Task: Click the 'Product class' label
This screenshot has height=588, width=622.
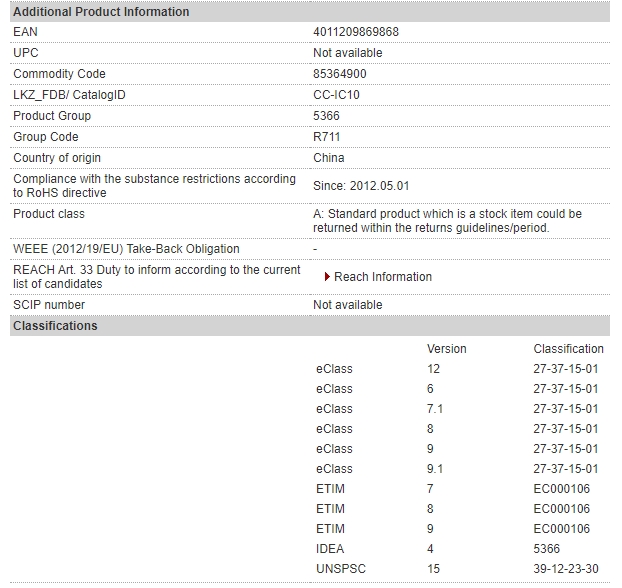Action: [x=49, y=214]
